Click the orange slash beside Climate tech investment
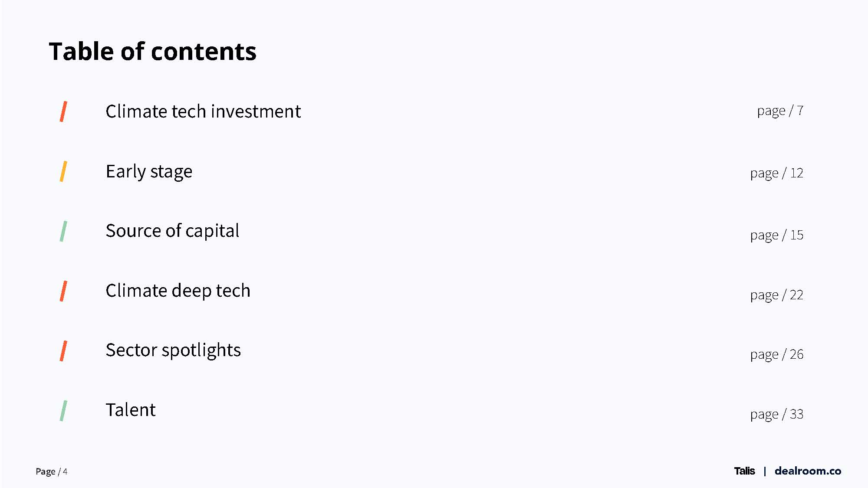 click(x=63, y=111)
